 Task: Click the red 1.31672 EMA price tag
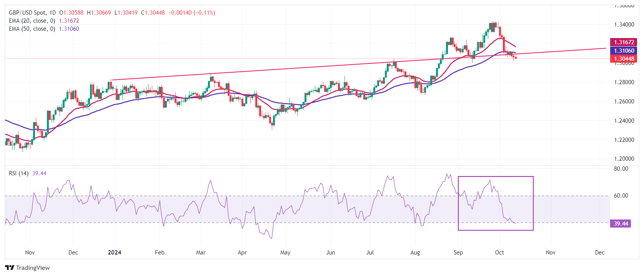point(623,42)
